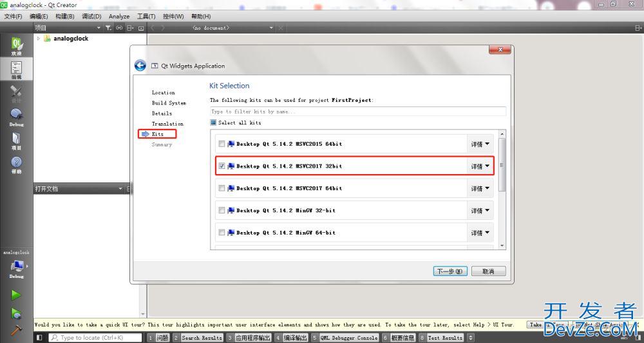This screenshot has height=343, width=644.
Task: Click the wizard back arrow button
Action: [140, 65]
